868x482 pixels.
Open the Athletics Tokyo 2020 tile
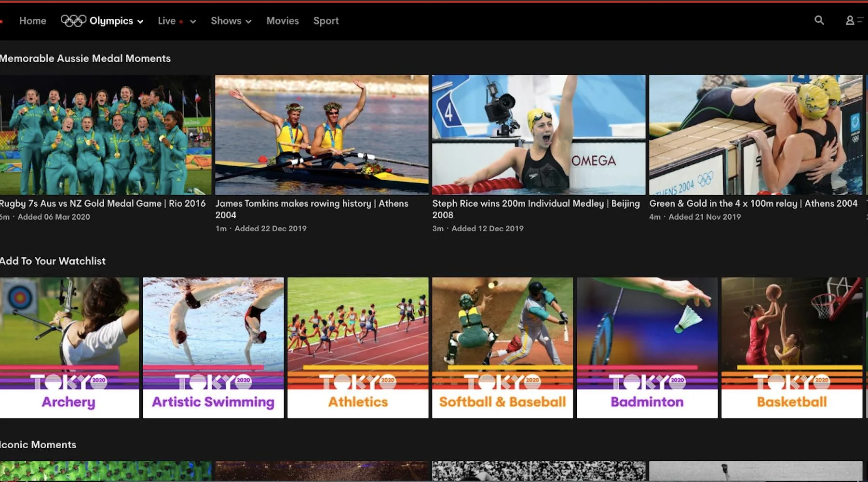[x=358, y=347]
